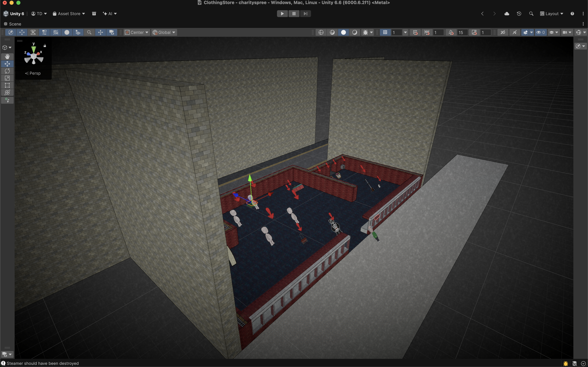This screenshot has width=588, height=367.
Task: Click the custom editor tools icon
Action: (x=7, y=100)
